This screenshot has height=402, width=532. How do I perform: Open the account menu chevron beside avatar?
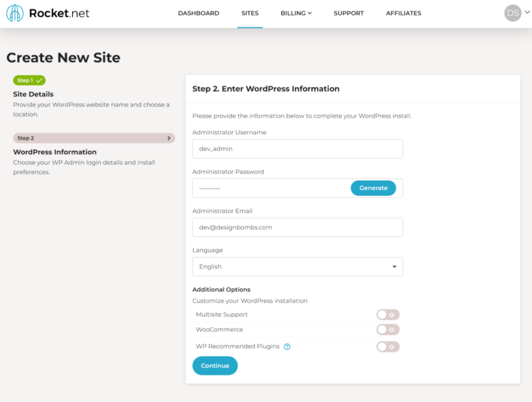coord(527,12)
